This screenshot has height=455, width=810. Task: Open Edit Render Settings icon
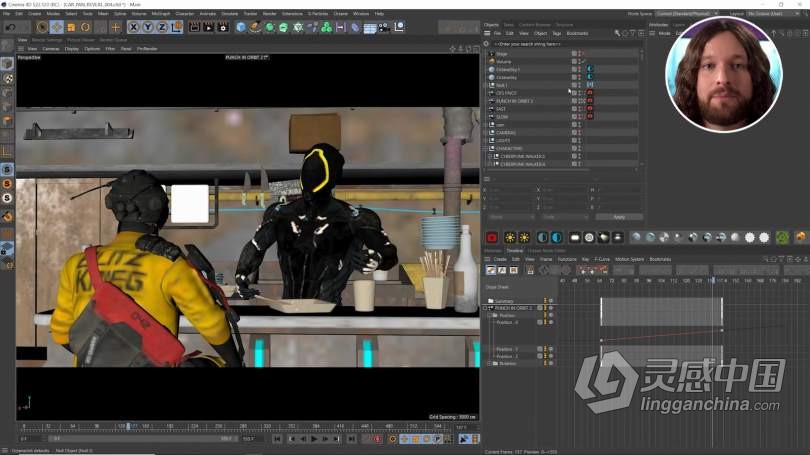[223, 27]
